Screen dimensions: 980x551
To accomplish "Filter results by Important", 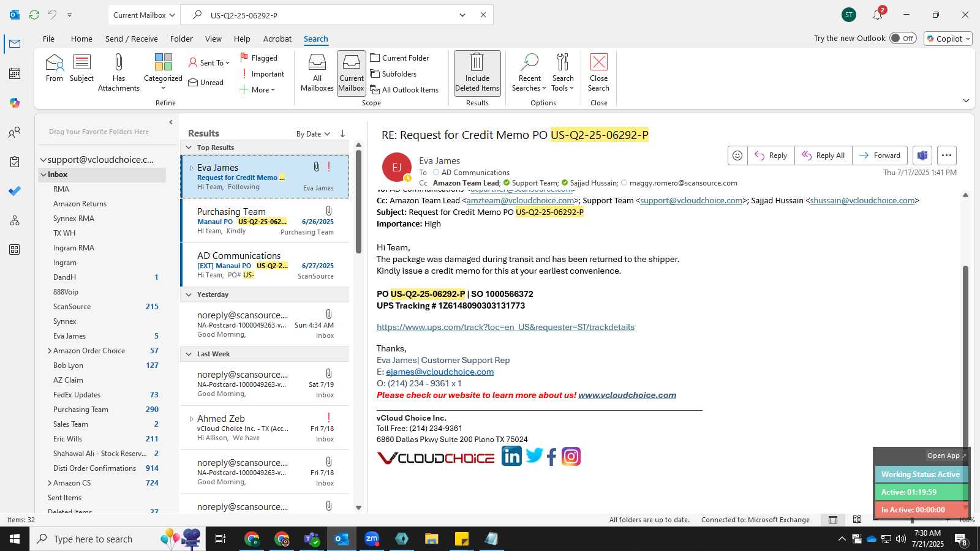I will pyautogui.click(x=262, y=74).
